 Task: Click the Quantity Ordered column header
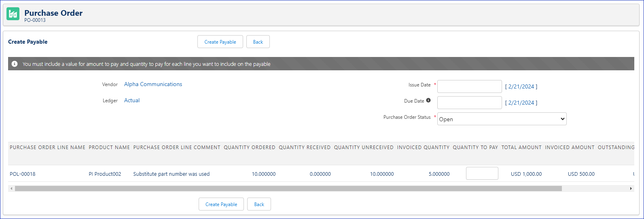click(250, 147)
